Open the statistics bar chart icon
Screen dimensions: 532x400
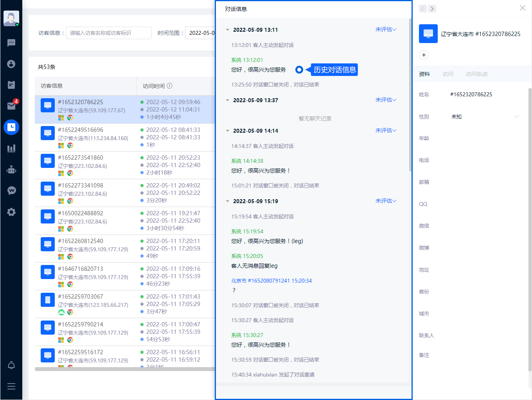11,148
